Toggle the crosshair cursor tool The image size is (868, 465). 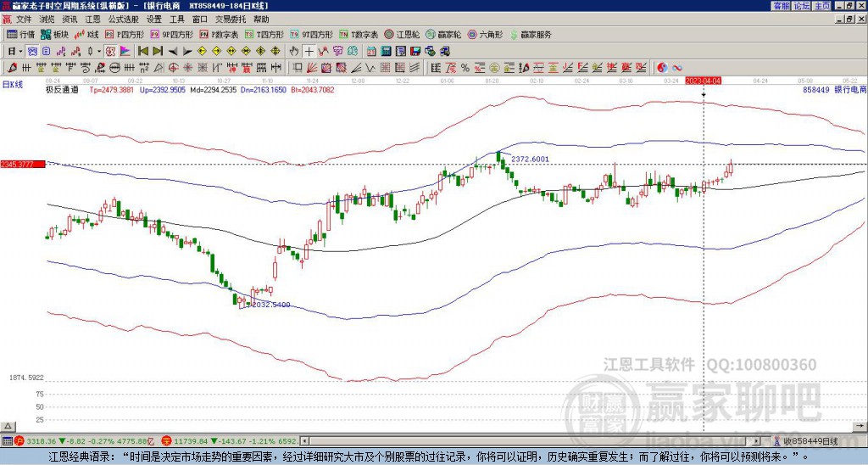tap(309, 52)
